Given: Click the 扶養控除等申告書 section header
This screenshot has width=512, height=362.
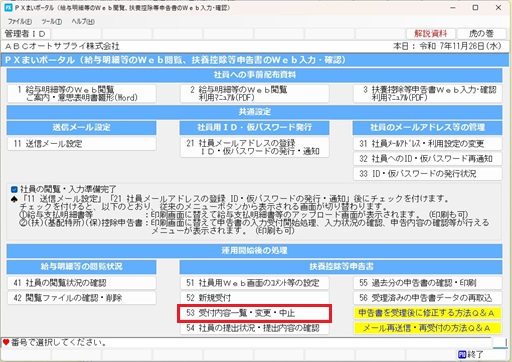Looking at the screenshot, I should 341,266.
